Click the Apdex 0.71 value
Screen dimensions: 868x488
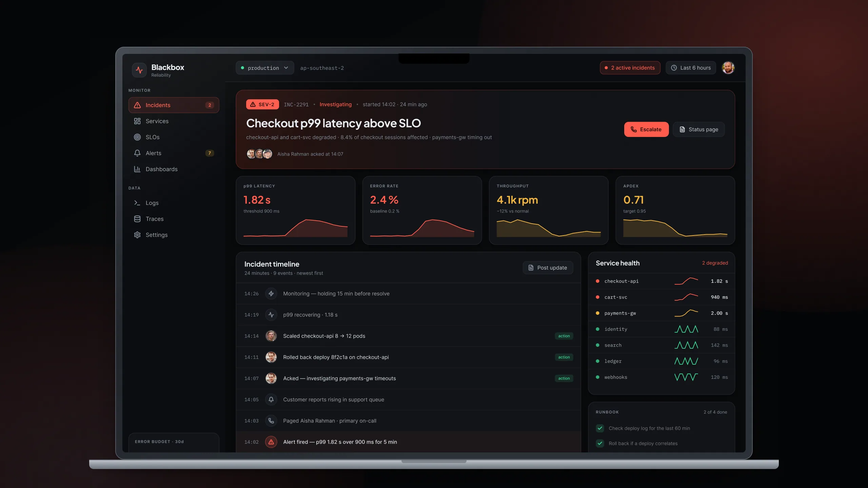pos(633,200)
